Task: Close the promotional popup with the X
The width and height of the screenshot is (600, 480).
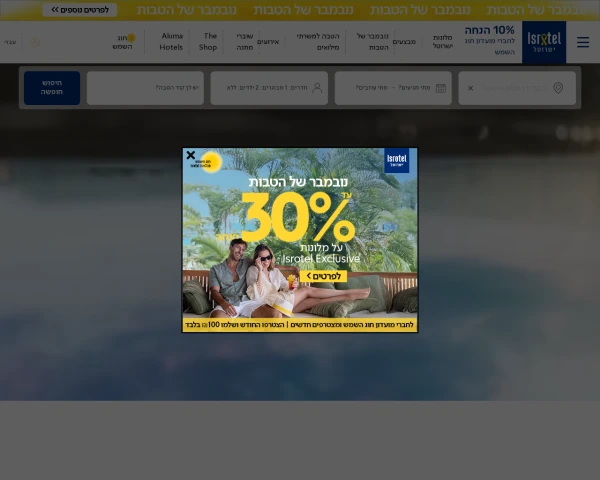Action: coord(191,155)
